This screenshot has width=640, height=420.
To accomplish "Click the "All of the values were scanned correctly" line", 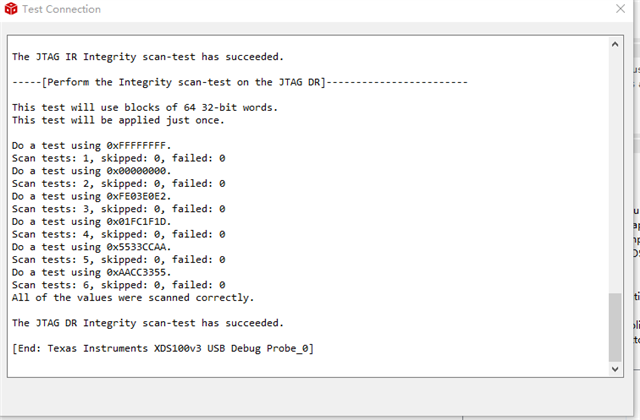I will 133,297.
